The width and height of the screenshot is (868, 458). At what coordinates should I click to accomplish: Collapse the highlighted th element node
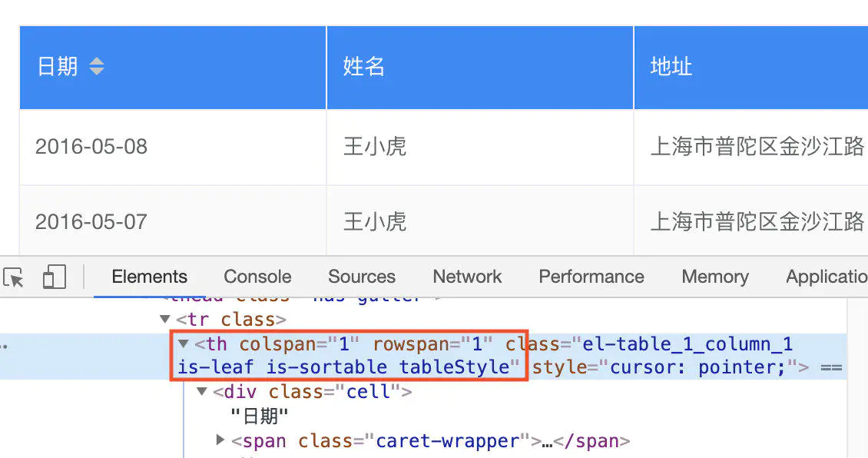click(183, 343)
